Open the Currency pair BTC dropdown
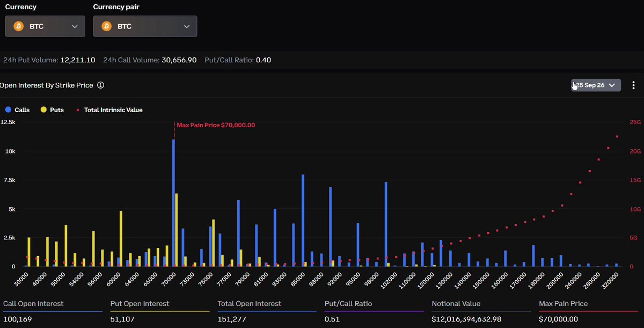The image size is (644, 328). (x=145, y=26)
